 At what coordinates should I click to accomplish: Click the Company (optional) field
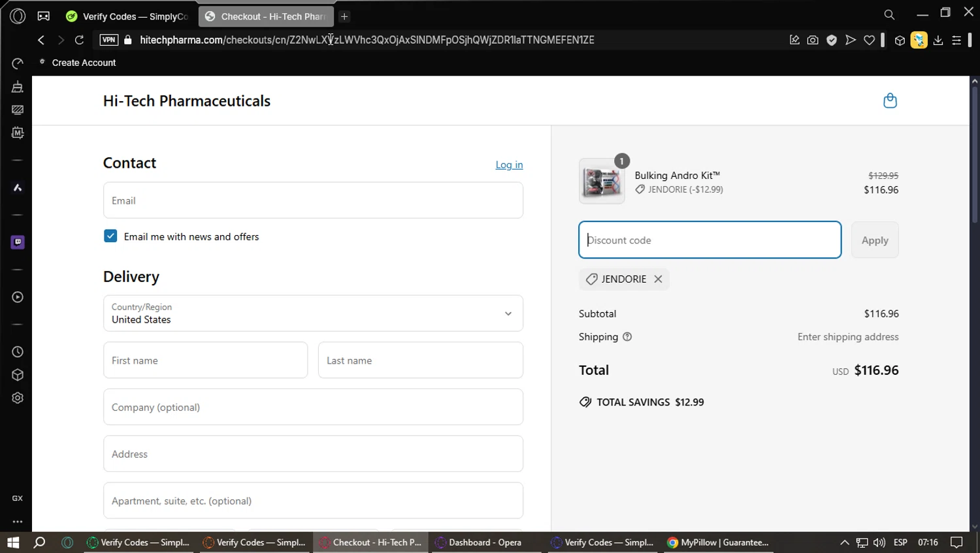[313, 407]
